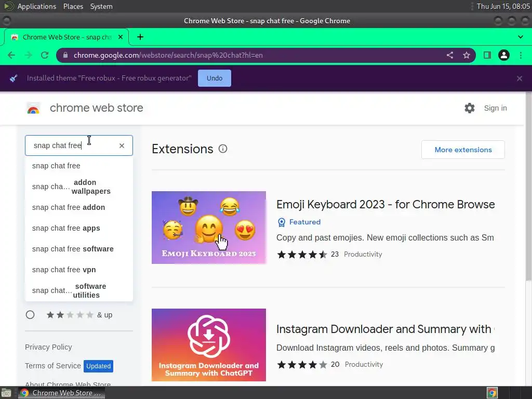Click Emoji Keyboard Productivity category text
This screenshot has width=532, height=399.
click(363, 255)
